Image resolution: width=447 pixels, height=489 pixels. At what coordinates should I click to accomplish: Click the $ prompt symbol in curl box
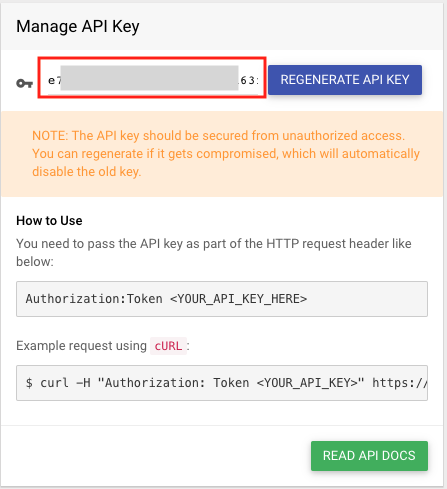point(29,383)
